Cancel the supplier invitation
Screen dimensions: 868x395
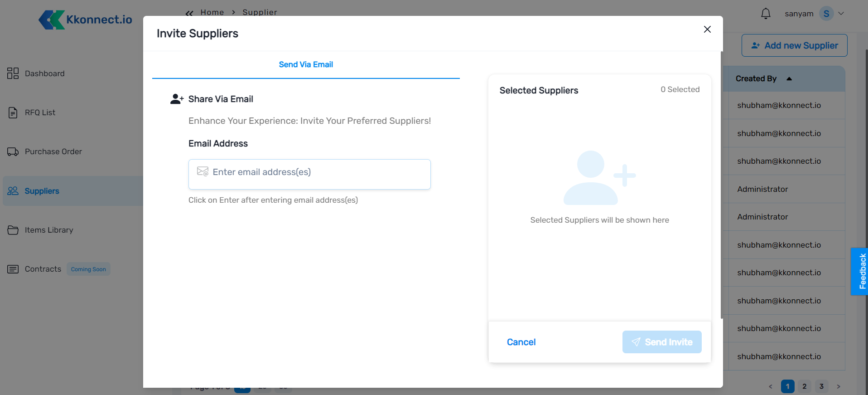(x=521, y=342)
